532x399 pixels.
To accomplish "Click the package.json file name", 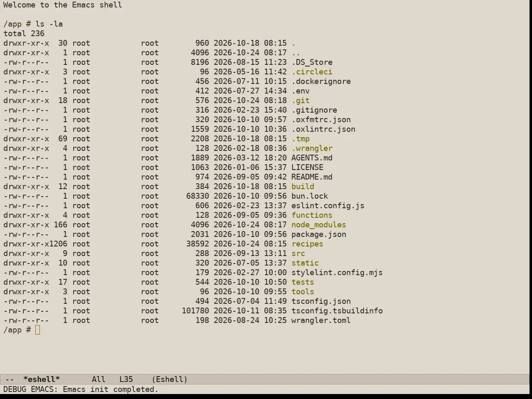I will click(319, 234).
